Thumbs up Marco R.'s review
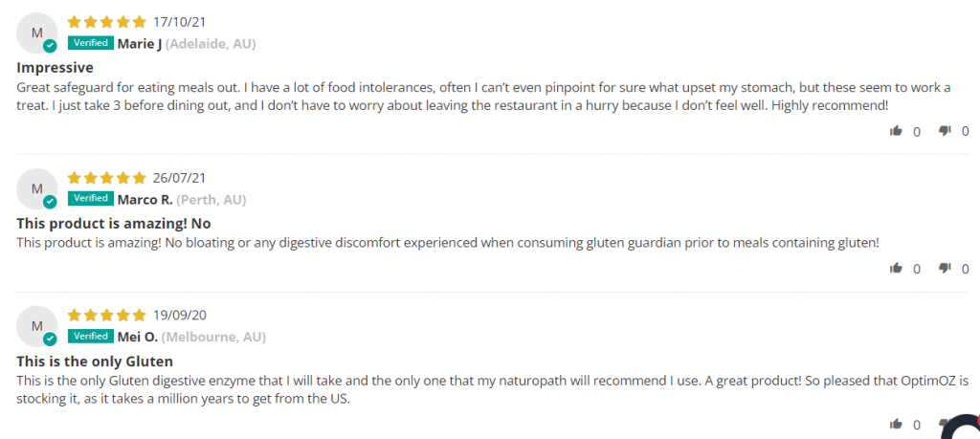Viewport: 980px width, 439px height. [896, 268]
